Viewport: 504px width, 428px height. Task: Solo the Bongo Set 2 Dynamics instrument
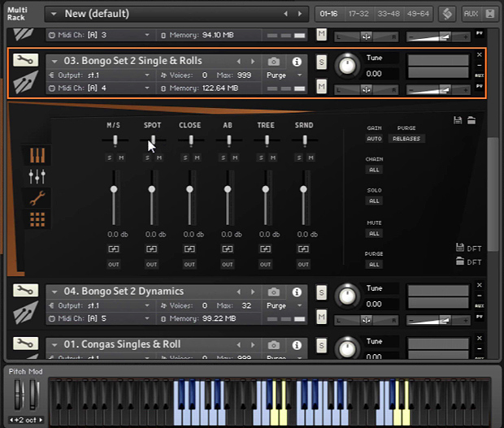pyautogui.click(x=321, y=292)
